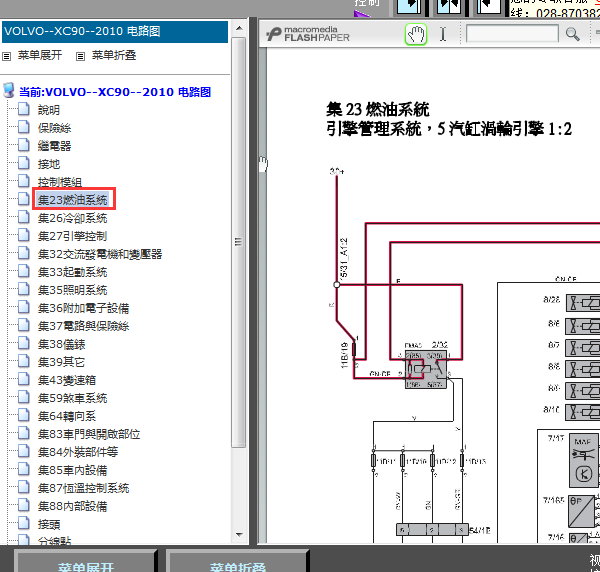Click the page icon beside 繼電器
The height and width of the screenshot is (572, 600).
tap(24, 145)
